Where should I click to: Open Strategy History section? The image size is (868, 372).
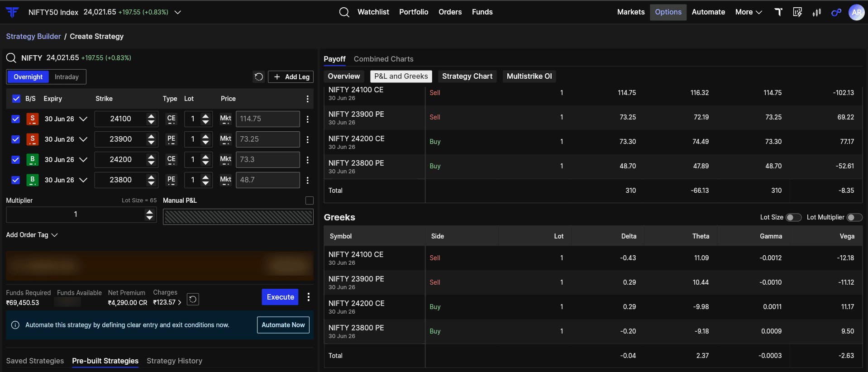pyautogui.click(x=174, y=361)
